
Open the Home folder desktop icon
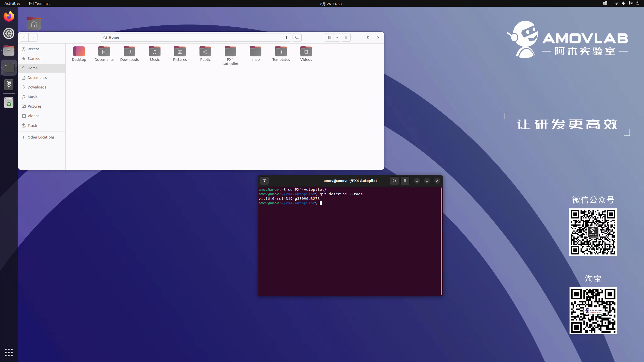point(34,23)
